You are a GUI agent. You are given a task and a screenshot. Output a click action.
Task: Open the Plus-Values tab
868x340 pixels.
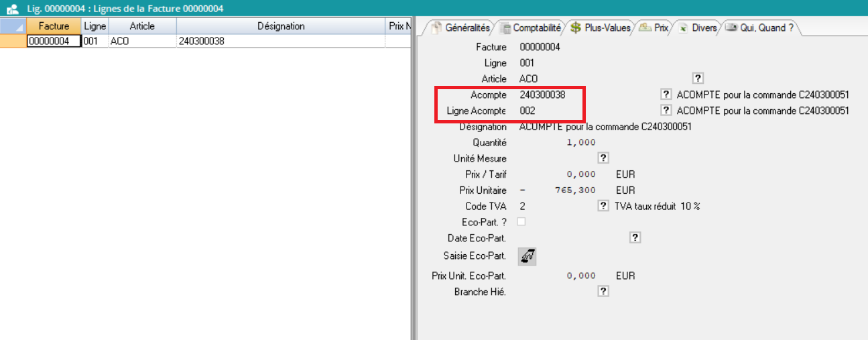(x=601, y=28)
